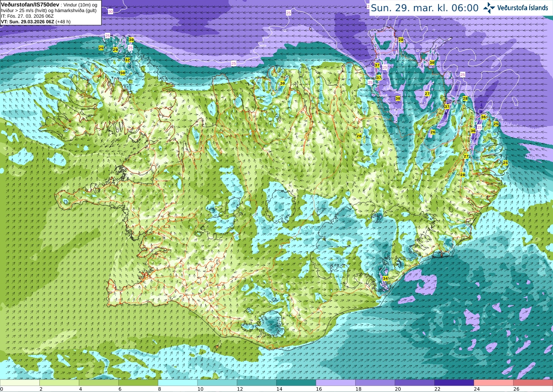This screenshot has height=392, width=553.
Task: Pick the pink 24–26 m/s legend swatch
Action: click(493, 383)
